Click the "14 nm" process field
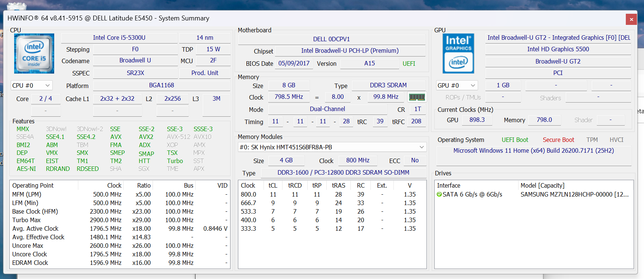 tap(205, 38)
